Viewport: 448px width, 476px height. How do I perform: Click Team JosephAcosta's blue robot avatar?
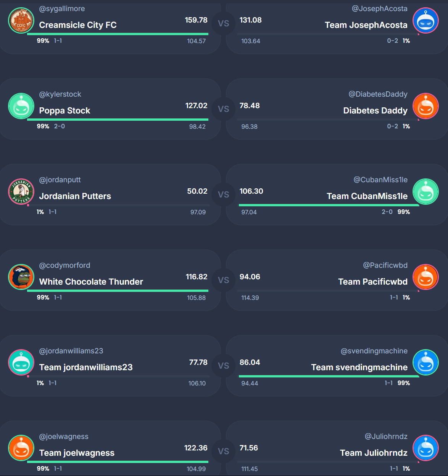(426, 21)
